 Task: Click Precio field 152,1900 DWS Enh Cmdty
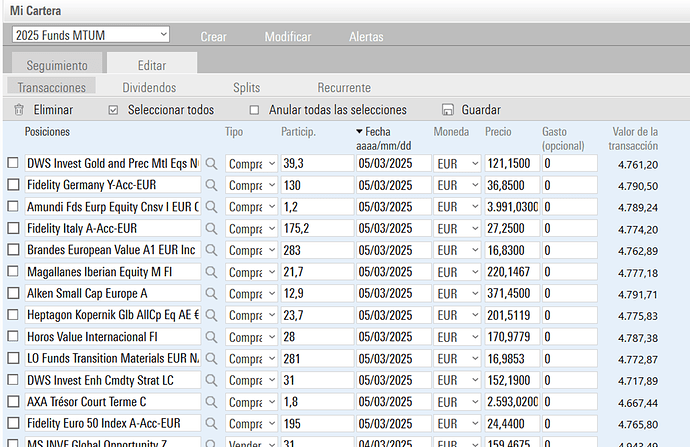[512, 380]
